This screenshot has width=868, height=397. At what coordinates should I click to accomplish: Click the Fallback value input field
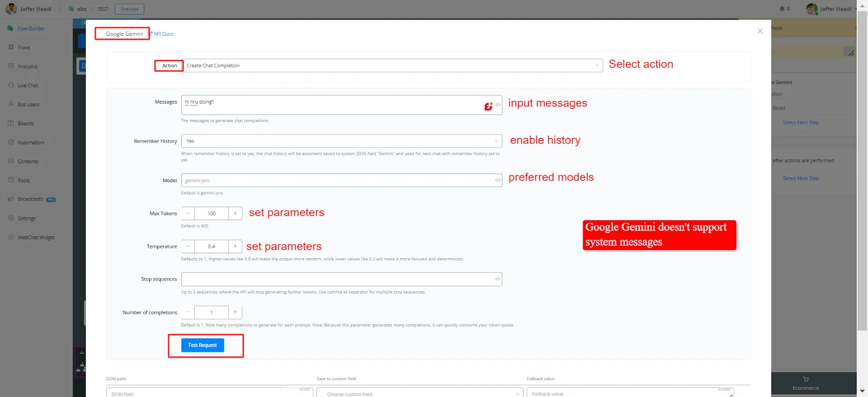630,393
